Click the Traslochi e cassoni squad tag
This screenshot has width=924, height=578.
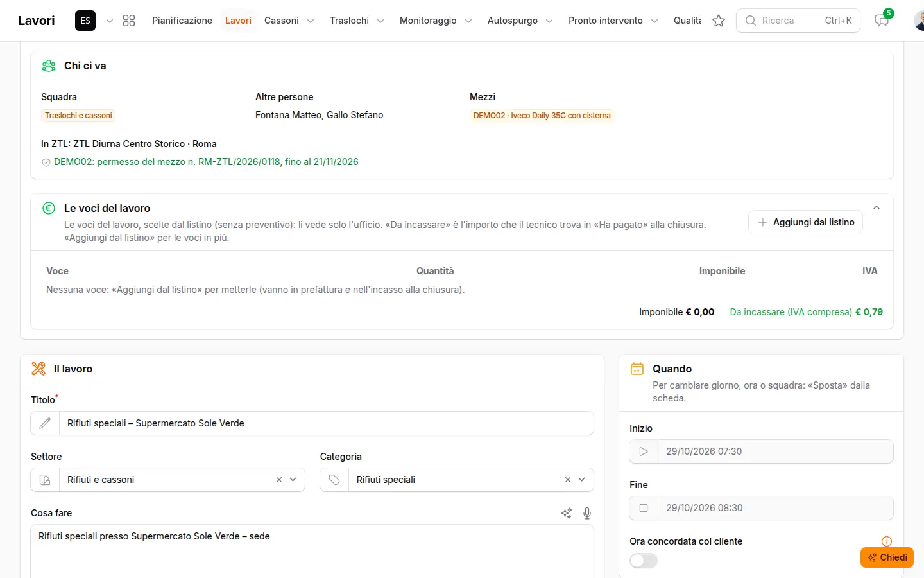78,116
